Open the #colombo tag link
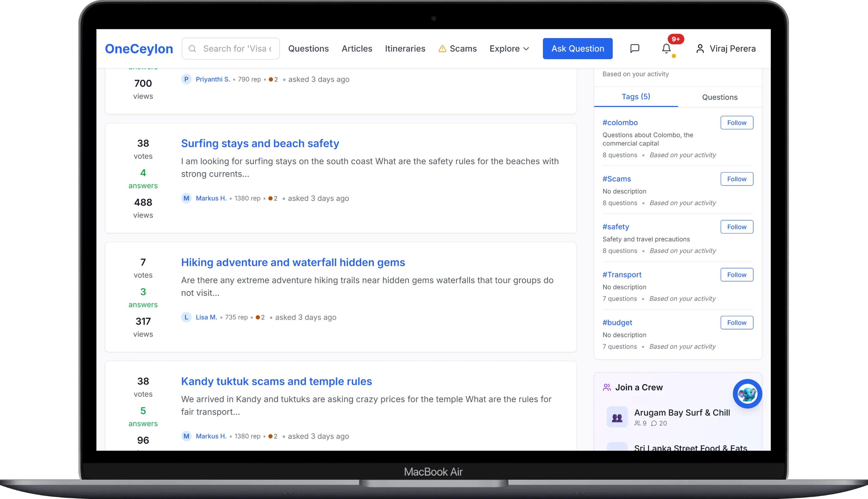868x499 pixels. 620,122
